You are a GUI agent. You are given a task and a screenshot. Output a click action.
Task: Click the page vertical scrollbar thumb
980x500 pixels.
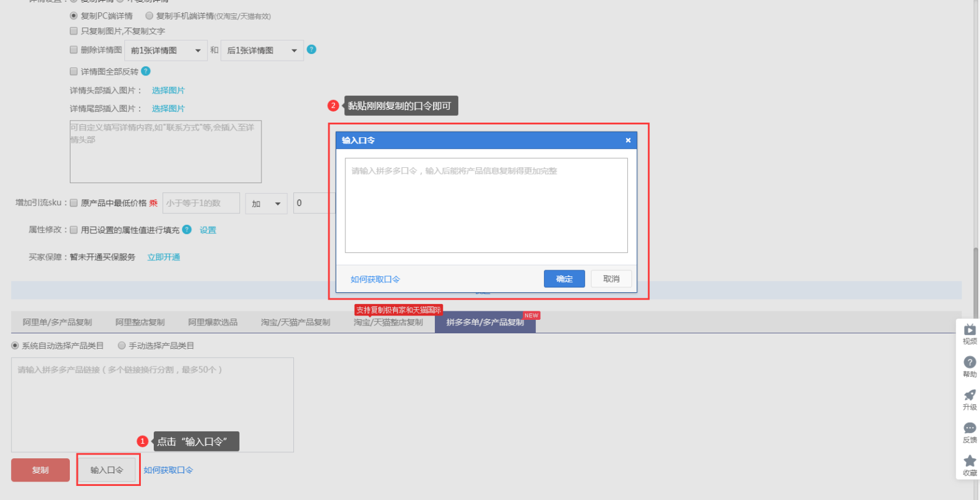976,282
